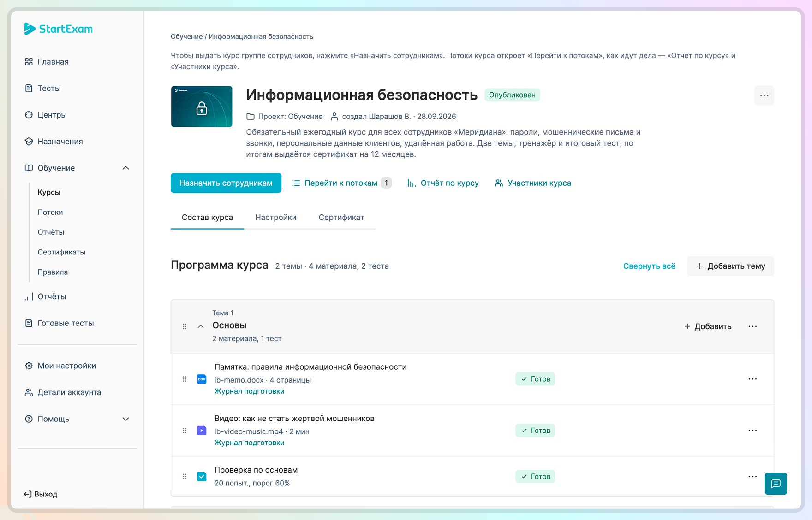Click Свернуть всё link
This screenshot has height=520, width=812.
(x=649, y=266)
